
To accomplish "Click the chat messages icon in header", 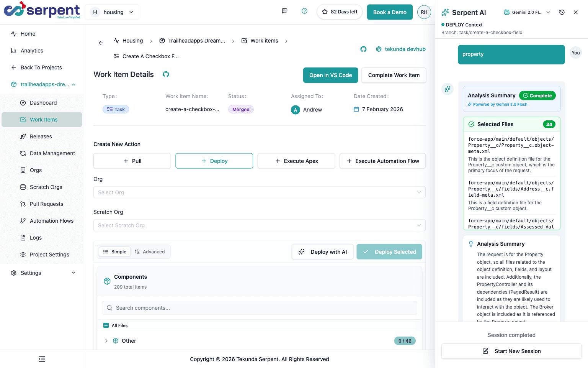I will (x=284, y=11).
